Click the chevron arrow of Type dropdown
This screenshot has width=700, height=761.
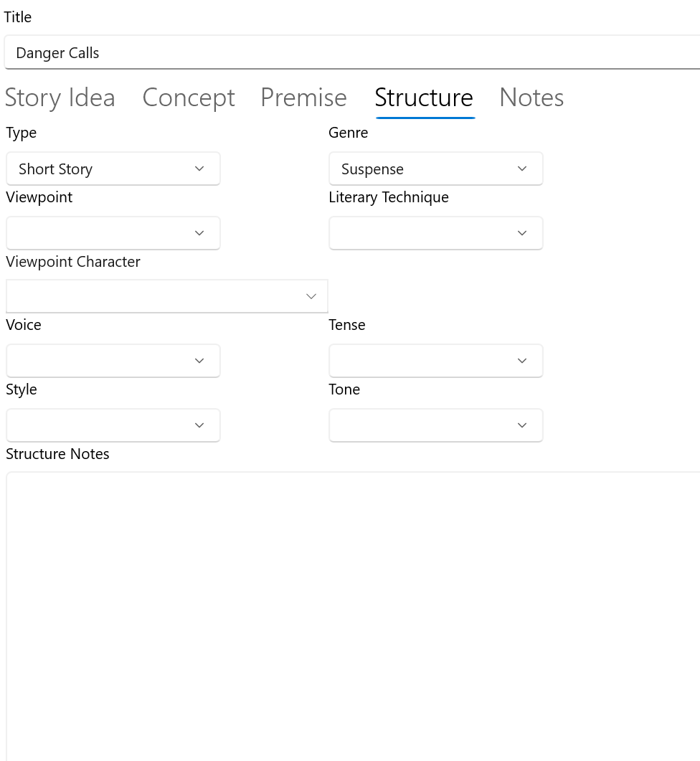coord(199,169)
